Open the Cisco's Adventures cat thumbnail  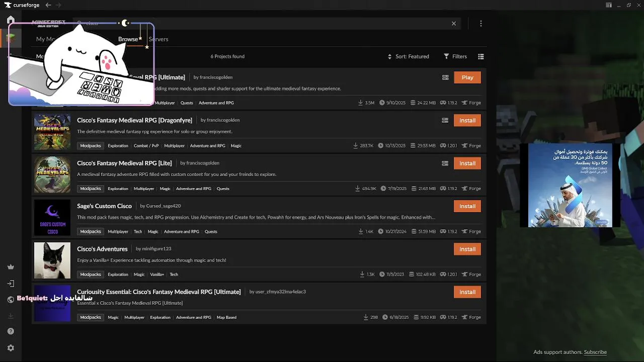click(x=52, y=260)
